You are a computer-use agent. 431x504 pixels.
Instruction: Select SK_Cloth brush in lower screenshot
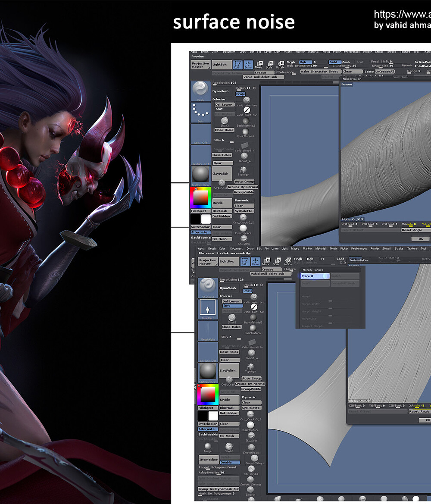point(251,436)
